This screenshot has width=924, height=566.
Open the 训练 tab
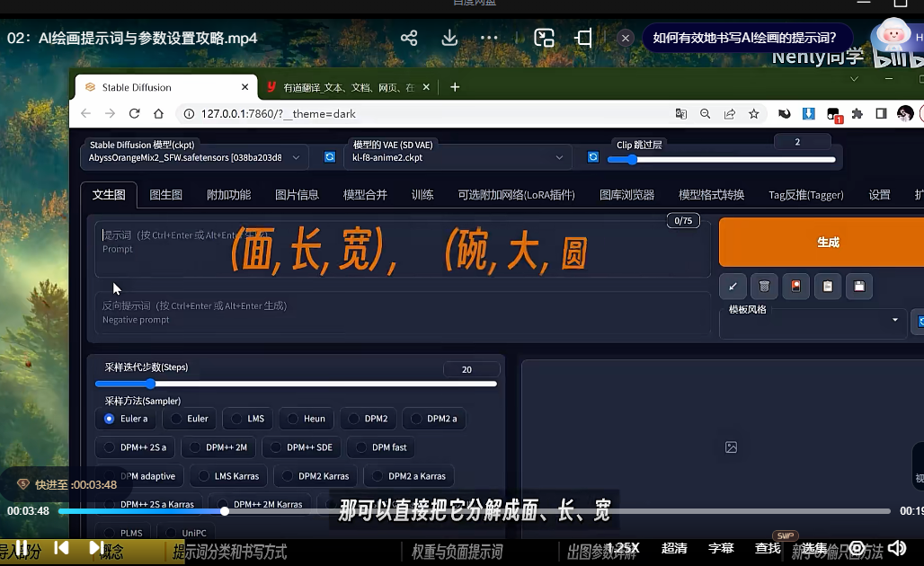(422, 195)
